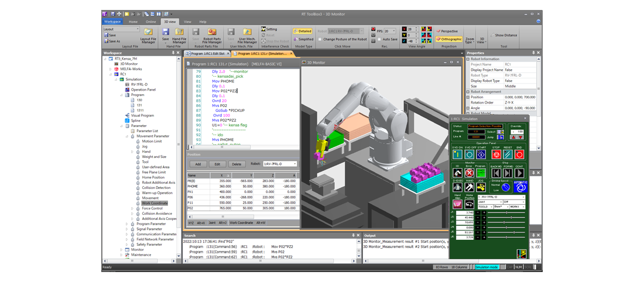The width and height of the screenshot is (644, 282).
Task: Switch to the Home ribbon tab
Action: (x=133, y=22)
